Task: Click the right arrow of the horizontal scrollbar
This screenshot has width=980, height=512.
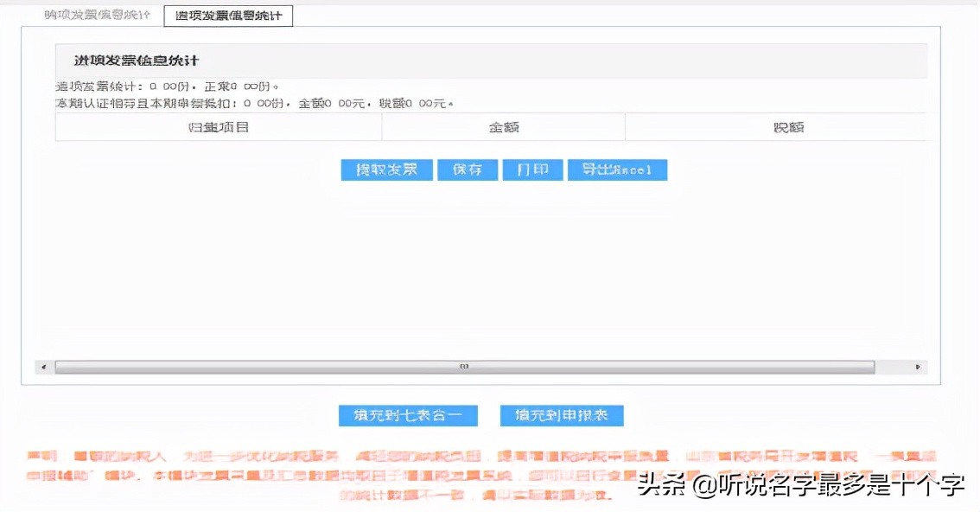Action: tap(918, 366)
